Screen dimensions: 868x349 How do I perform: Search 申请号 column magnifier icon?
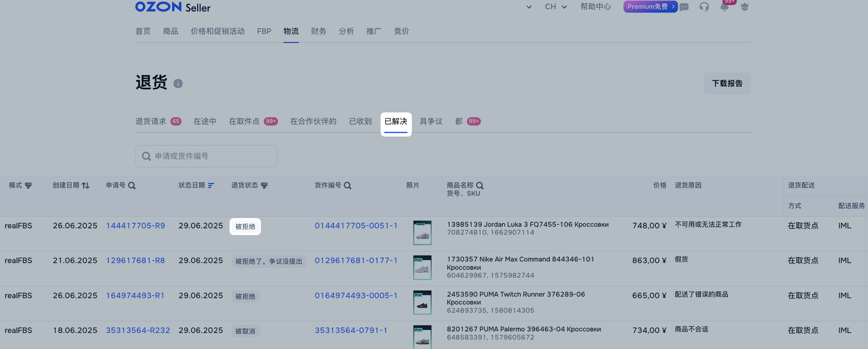(132, 186)
